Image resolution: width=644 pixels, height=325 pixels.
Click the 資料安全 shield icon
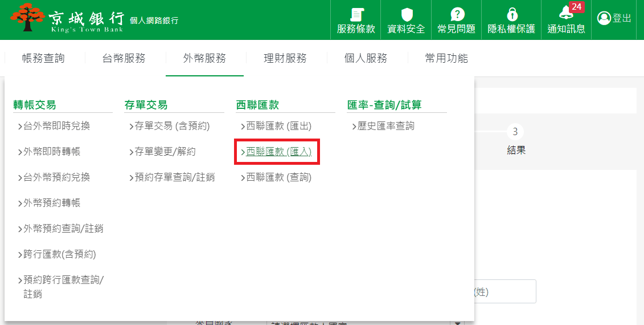coord(406,14)
